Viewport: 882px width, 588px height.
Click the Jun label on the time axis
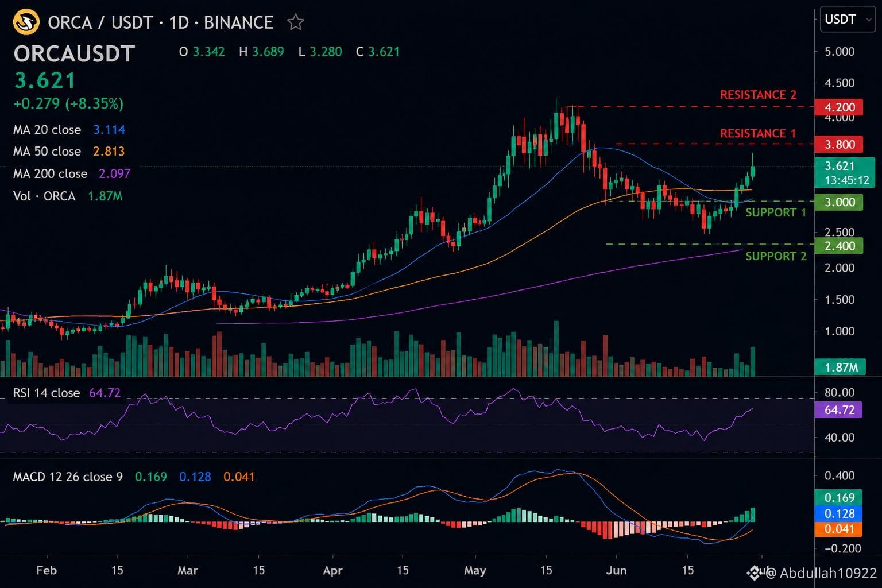[617, 571]
